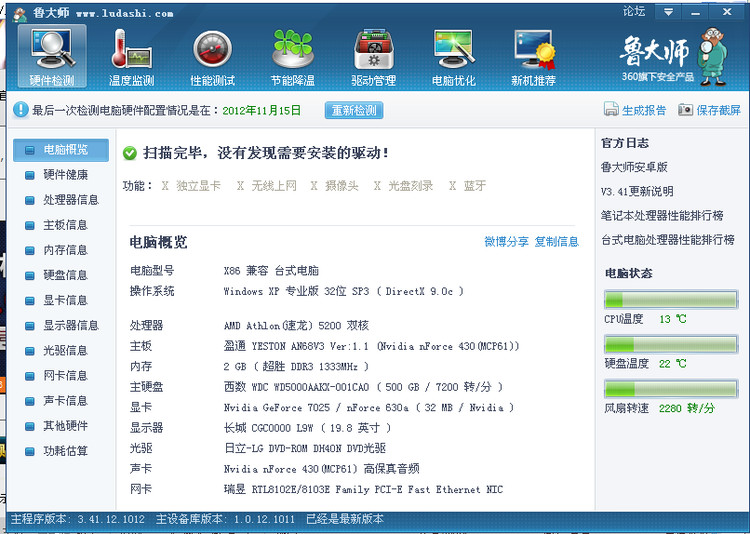Click the 主程序版本 3.41.12.1012 status entry
The image size is (750, 534).
click(x=77, y=519)
